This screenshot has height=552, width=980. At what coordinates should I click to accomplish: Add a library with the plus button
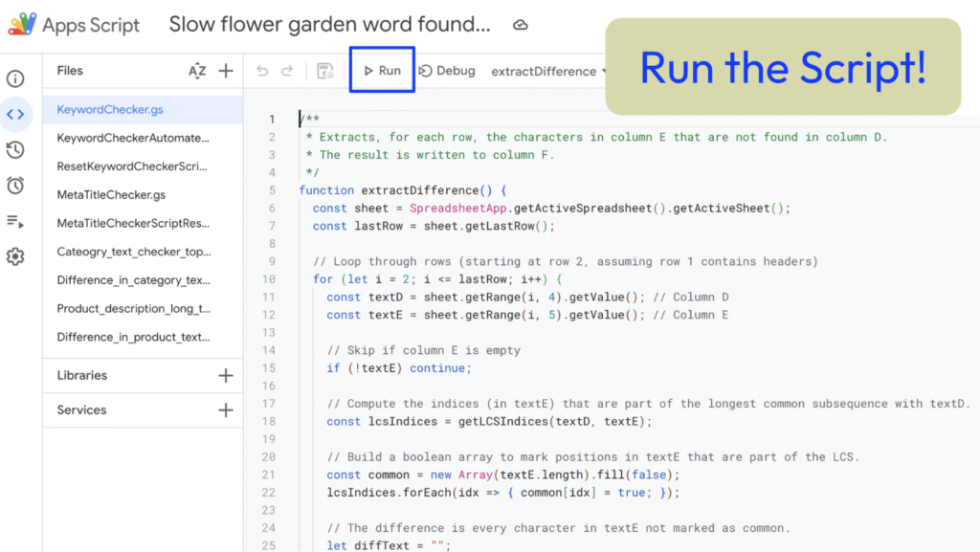(226, 376)
